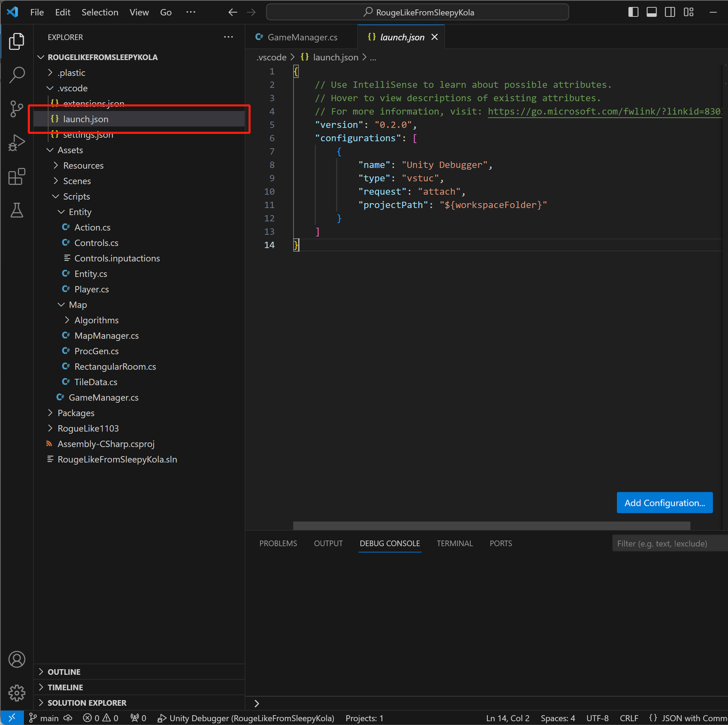Open the Manage settings gear
The width and height of the screenshot is (728, 725).
coord(17,693)
